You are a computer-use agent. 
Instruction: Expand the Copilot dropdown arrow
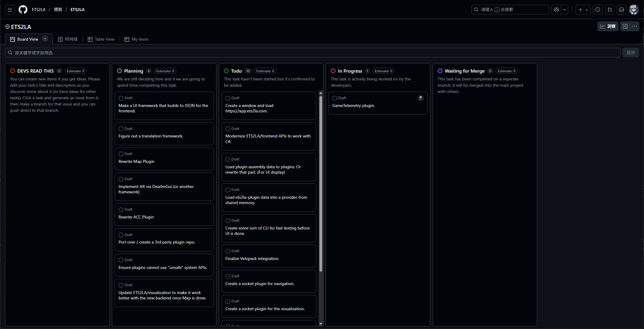(565, 10)
